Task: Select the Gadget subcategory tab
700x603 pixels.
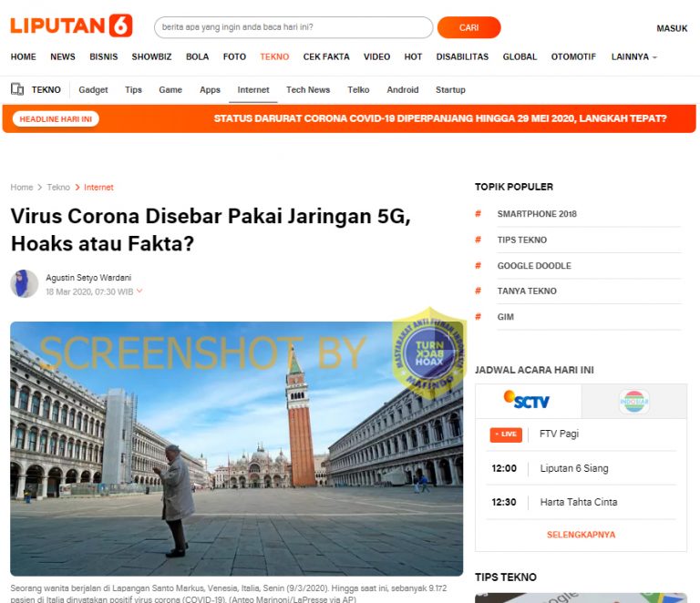Action: [93, 89]
